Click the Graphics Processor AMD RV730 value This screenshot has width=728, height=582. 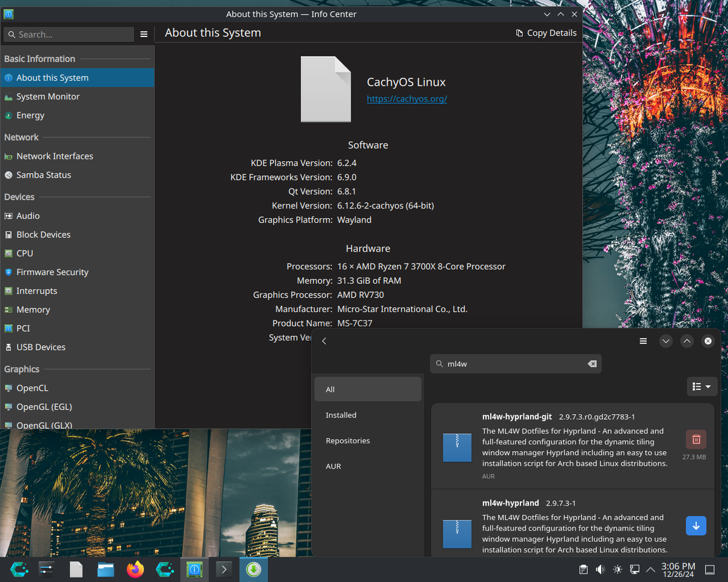click(360, 295)
